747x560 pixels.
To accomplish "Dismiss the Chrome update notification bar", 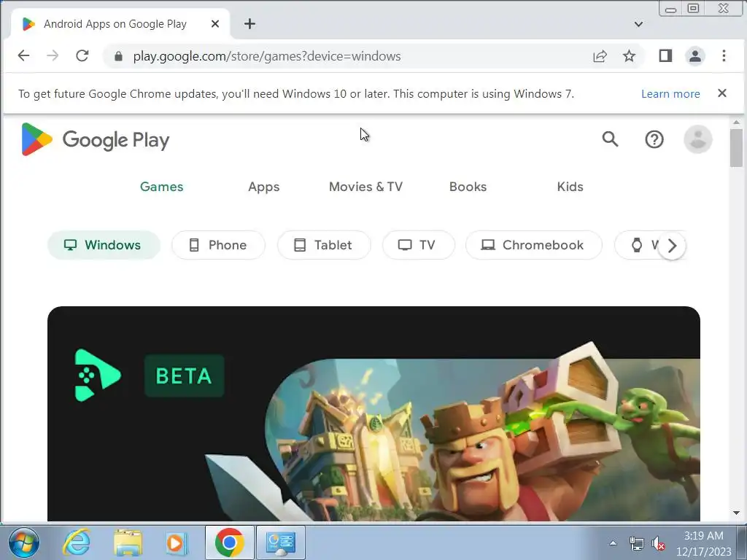I will (721, 93).
